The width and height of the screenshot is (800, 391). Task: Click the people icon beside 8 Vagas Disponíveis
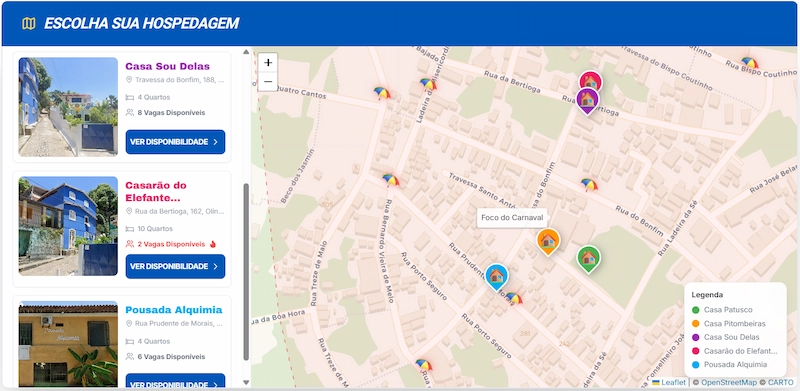130,112
